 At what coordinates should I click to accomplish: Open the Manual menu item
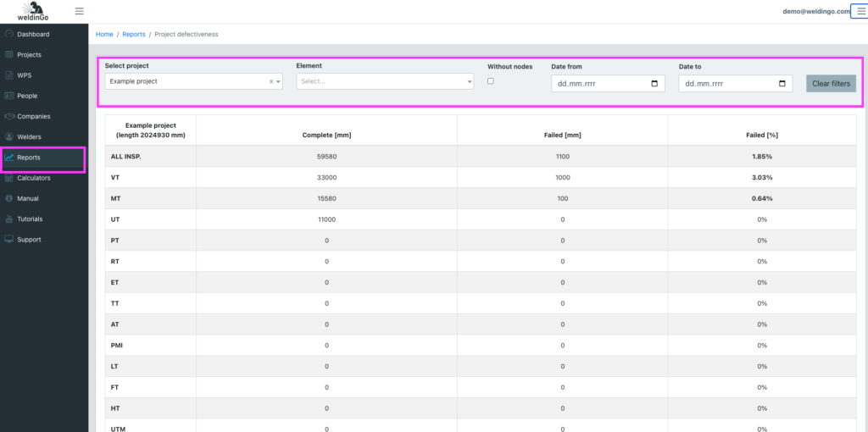click(28, 198)
